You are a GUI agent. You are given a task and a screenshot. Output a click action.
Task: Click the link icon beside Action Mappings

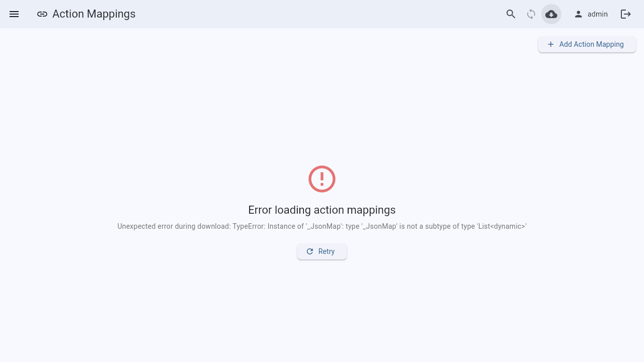(42, 14)
